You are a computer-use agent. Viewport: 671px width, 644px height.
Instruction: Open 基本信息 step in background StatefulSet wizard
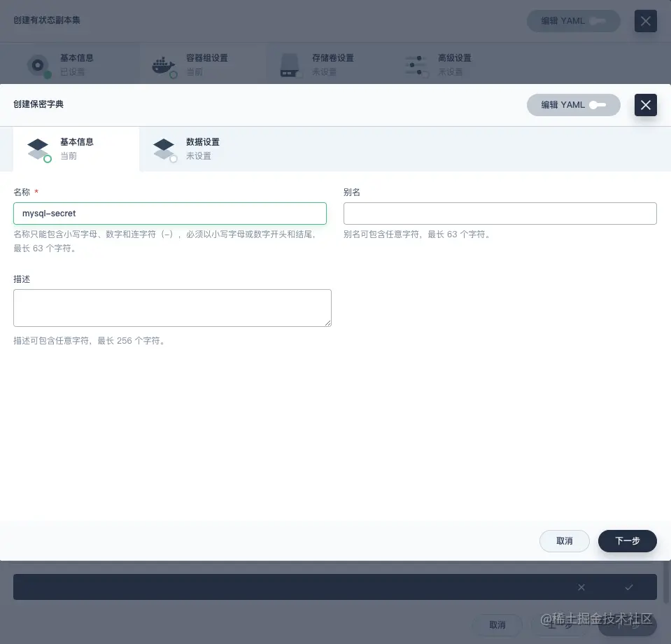[x=76, y=64]
